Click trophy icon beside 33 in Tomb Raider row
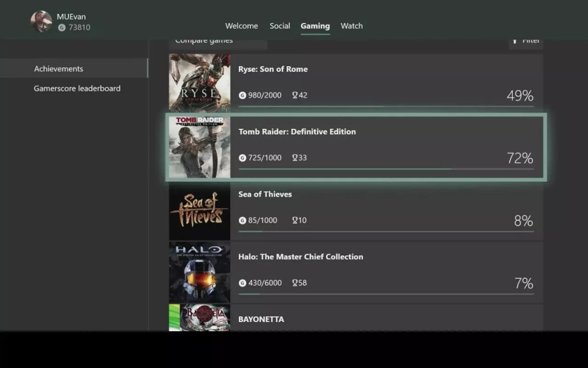The image size is (588, 368). [x=295, y=158]
